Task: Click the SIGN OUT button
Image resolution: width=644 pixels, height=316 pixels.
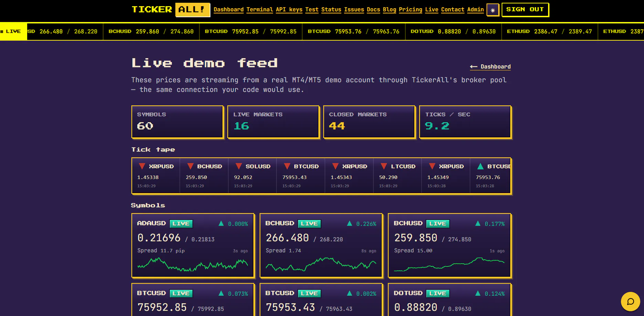Action: click(525, 10)
